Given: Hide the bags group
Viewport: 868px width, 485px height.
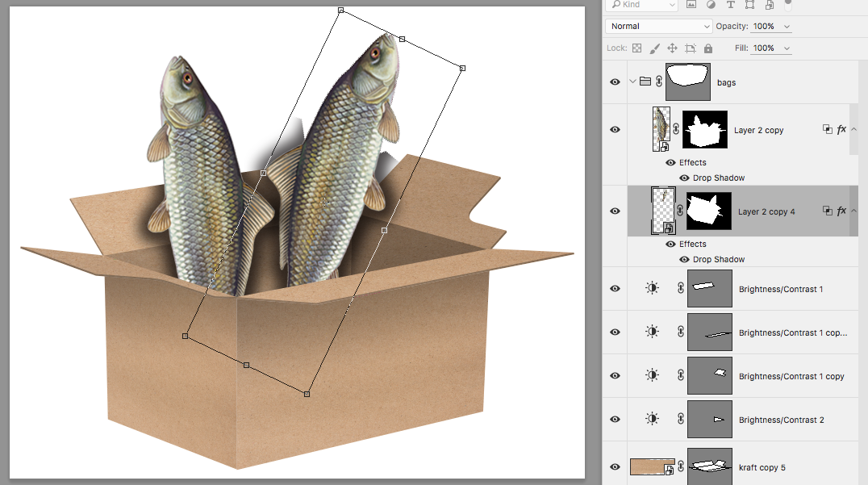Looking at the screenshot, I should click(615, 82).
